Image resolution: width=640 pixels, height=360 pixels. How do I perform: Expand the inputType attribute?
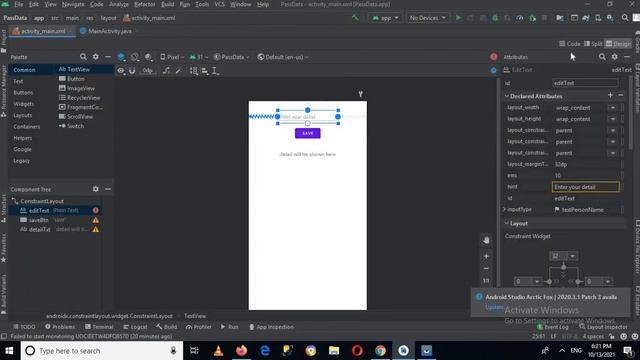coord(504,209)
